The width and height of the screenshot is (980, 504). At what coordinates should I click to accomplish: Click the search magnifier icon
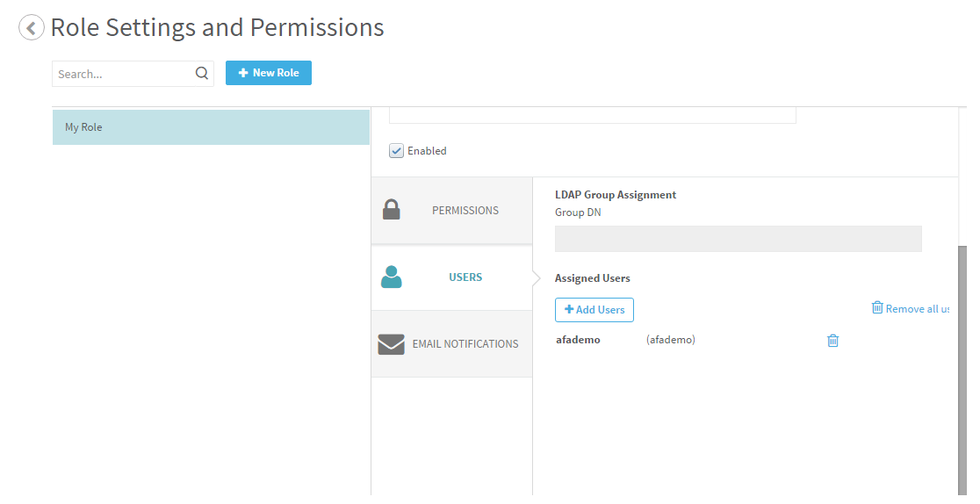(x=202, y=74)
